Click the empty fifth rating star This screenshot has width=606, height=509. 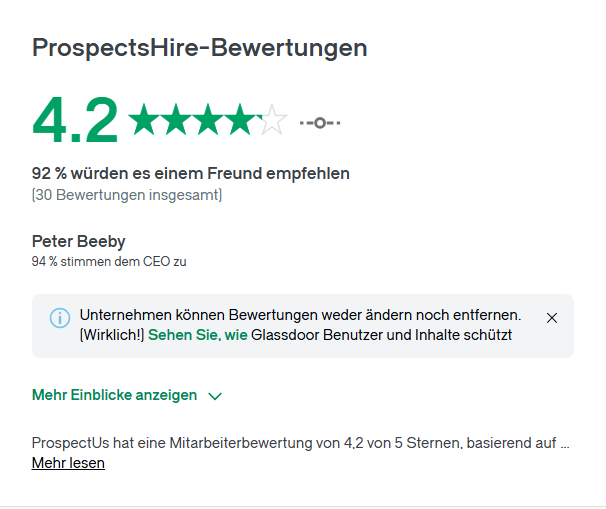pos(272,119)
